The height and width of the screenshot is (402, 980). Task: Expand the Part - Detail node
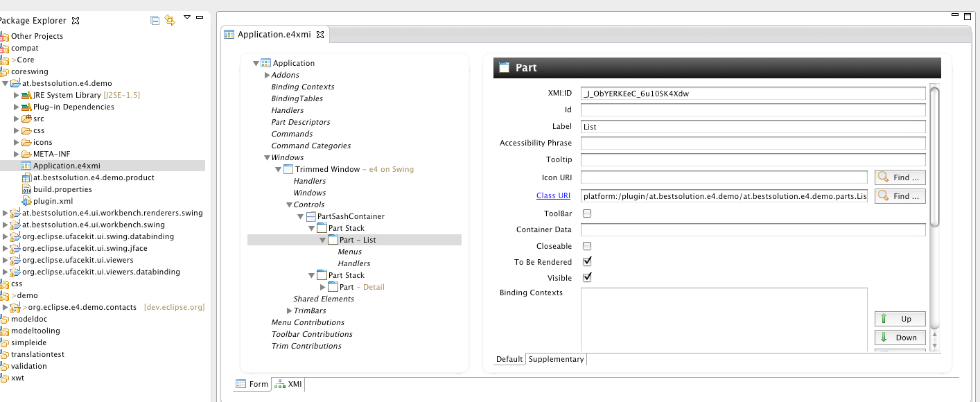pyautogui.click(x=322, y=287)
